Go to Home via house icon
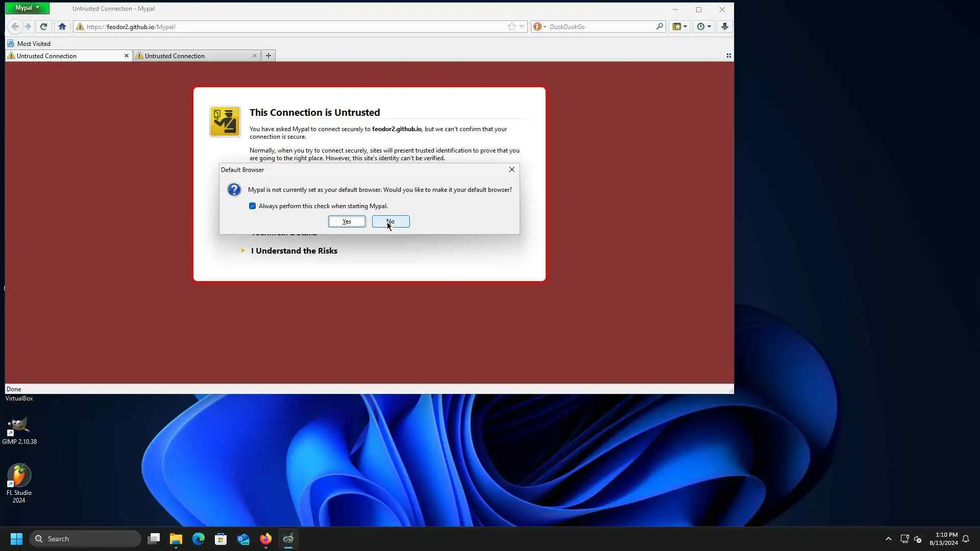The width and height of the screenshot is (980, 551). [x=62, y=27]
